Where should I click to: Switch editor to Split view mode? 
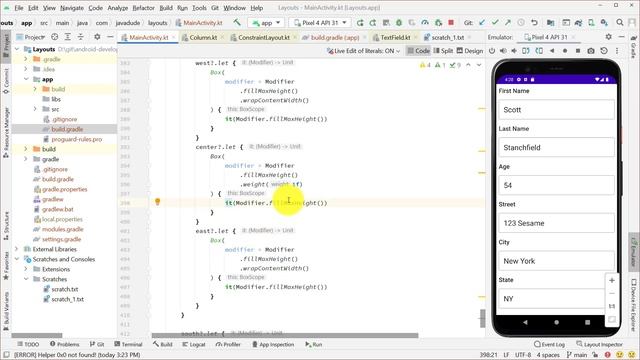pos(443,51)
